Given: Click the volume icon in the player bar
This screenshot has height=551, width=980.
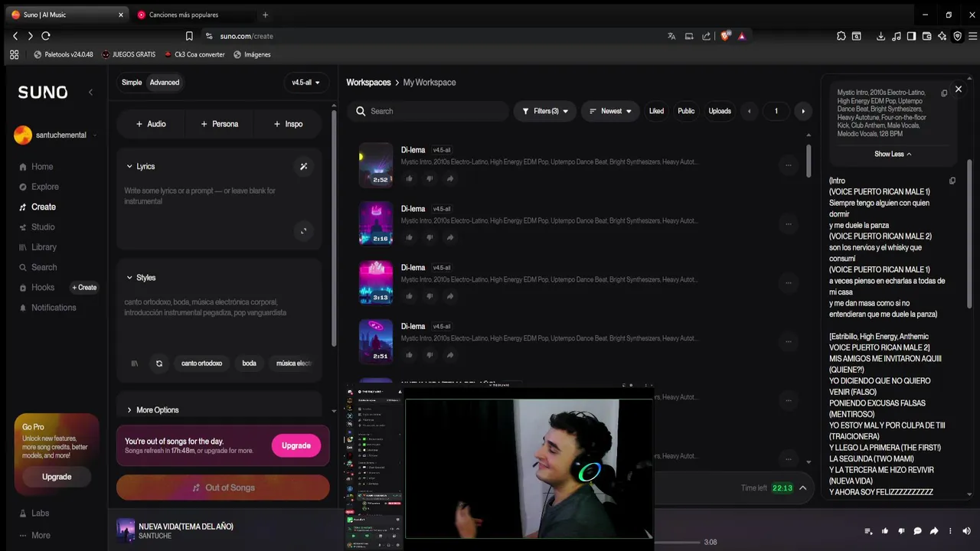Looking at the screenshot, I should tap(967, 531).
